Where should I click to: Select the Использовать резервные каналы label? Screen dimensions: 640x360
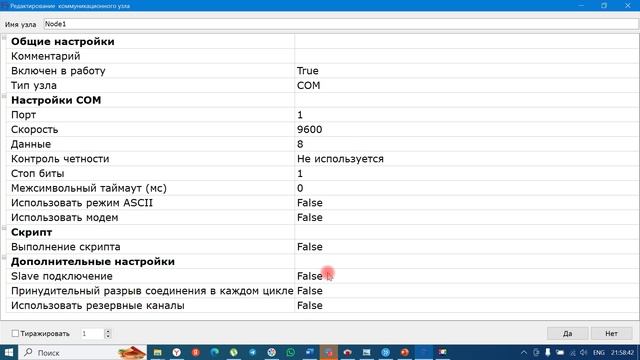[x=98, y=306]
